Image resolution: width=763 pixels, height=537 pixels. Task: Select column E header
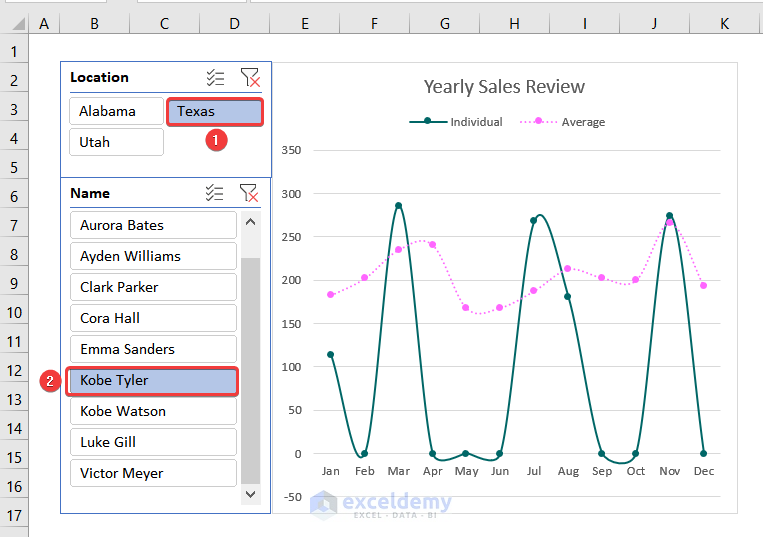pyautogui.click(x=305, y=23)
